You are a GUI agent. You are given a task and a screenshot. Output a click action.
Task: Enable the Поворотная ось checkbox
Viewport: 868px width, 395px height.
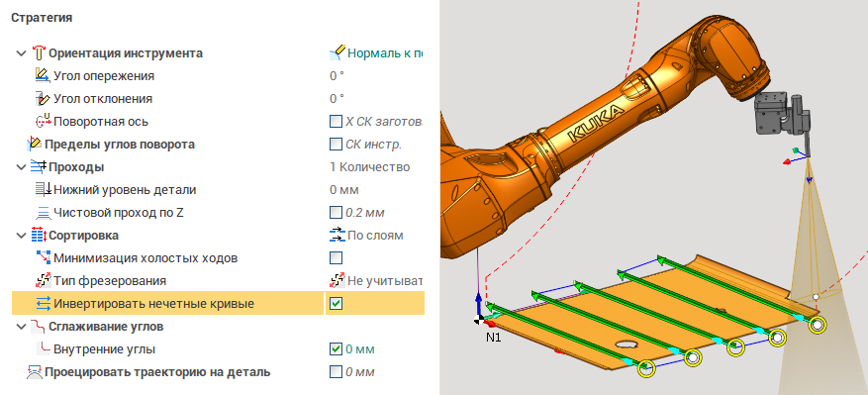tap(336, 122)
